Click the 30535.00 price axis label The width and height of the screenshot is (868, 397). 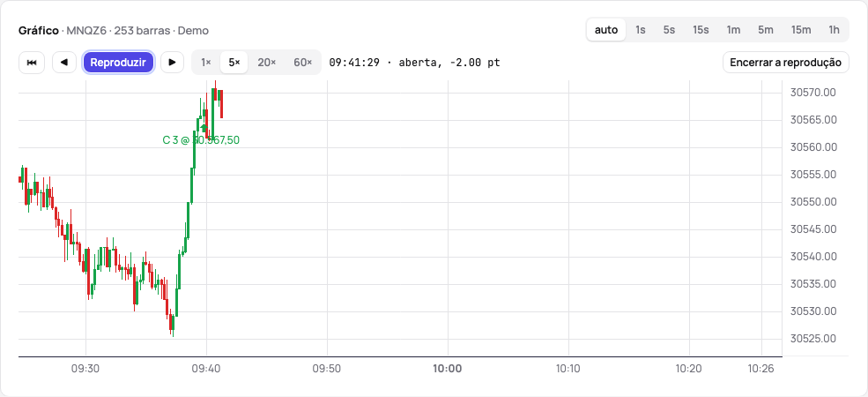tap(813, 284)
